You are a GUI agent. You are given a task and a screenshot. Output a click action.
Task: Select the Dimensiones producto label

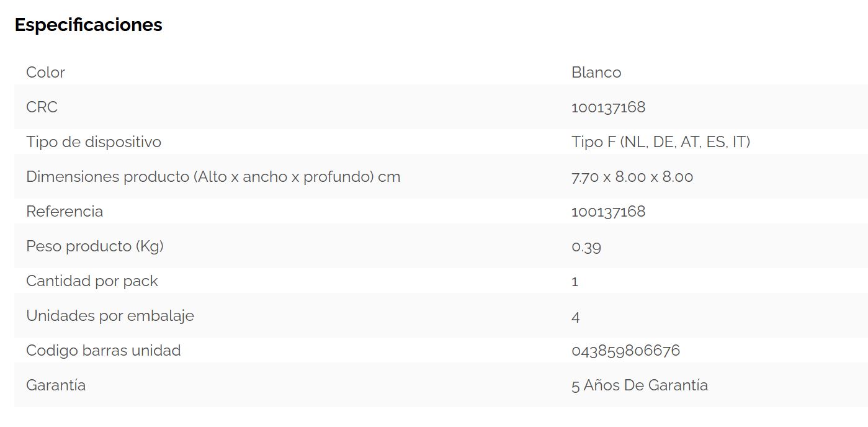tap(213, 177)
